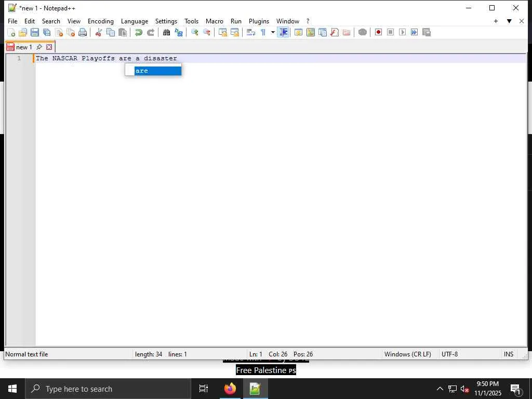Print the document via the printer icon
This screenshot has width=532, height=399.
click(x=83, y=32)
